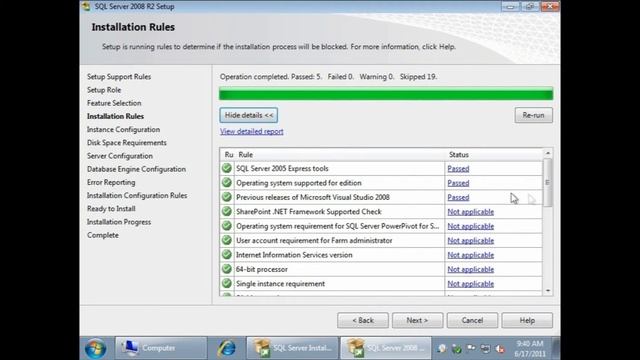Open Passed link for SQL Server 2005 Express tools

point(458,169)
